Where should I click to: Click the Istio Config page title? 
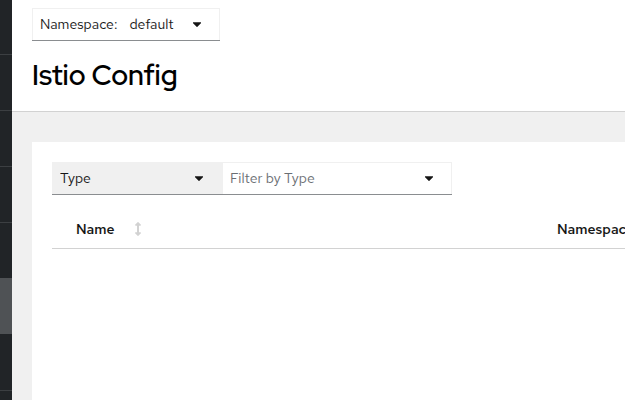click(x=104, y=75)
